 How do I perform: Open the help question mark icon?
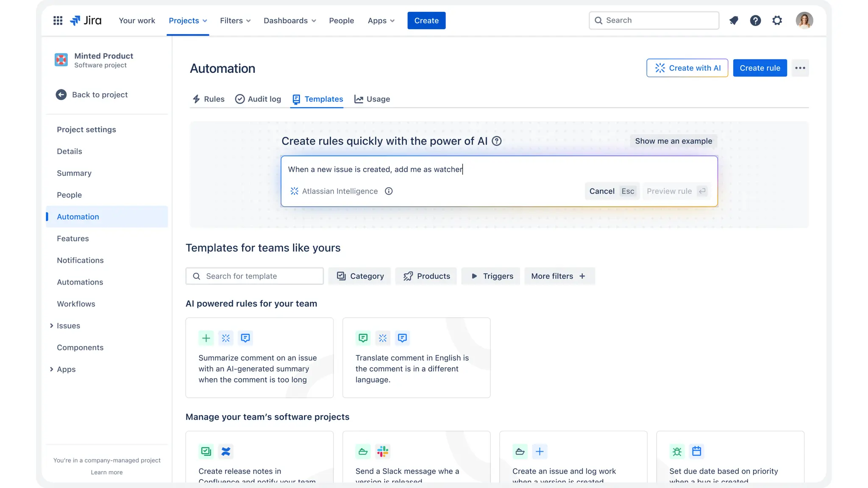[755, 20]
